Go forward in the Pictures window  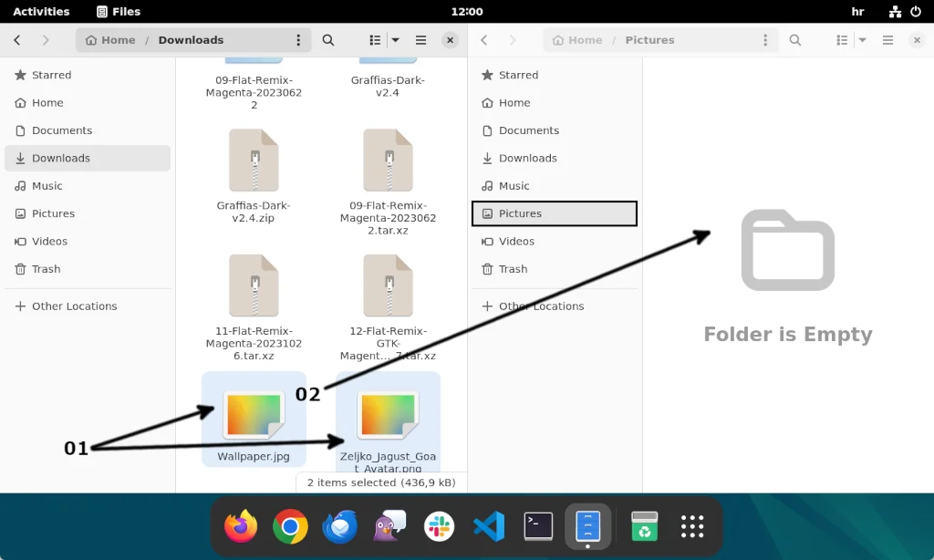[x=513, y=40]
